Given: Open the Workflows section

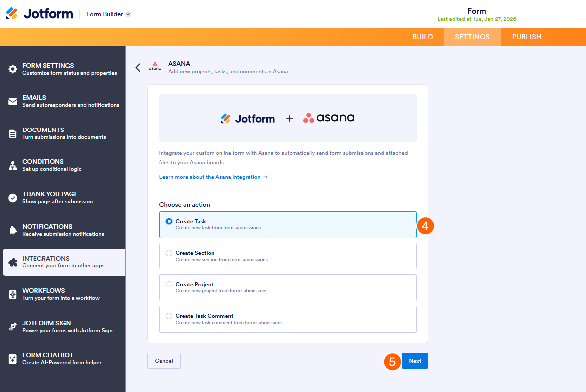Looking at the screenshot, I should (x=11, y=294).
